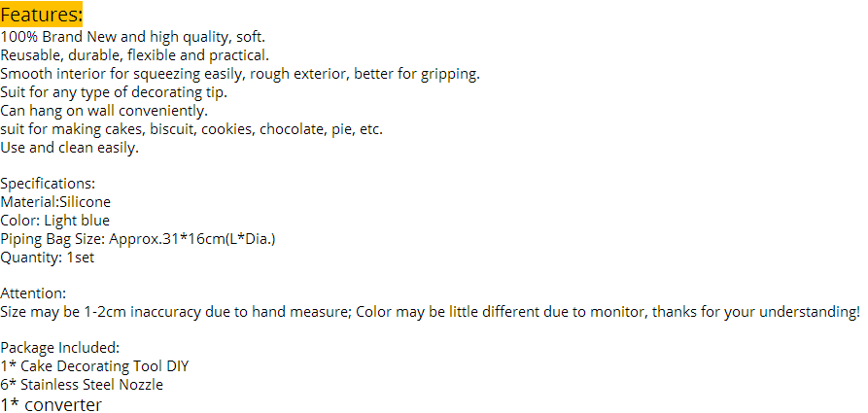This screenshot has width=868, height=413.
Task: Click the 'Quantity: 1set' line
Action: click(48, 258)
